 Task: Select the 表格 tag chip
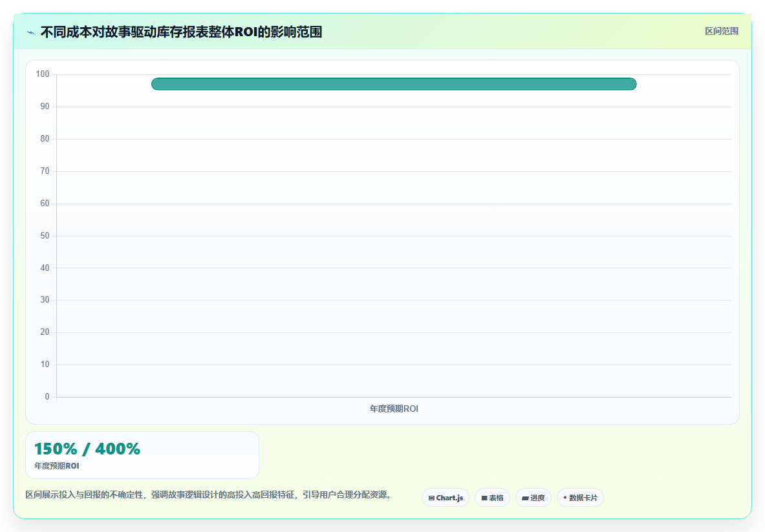(492, 498)
